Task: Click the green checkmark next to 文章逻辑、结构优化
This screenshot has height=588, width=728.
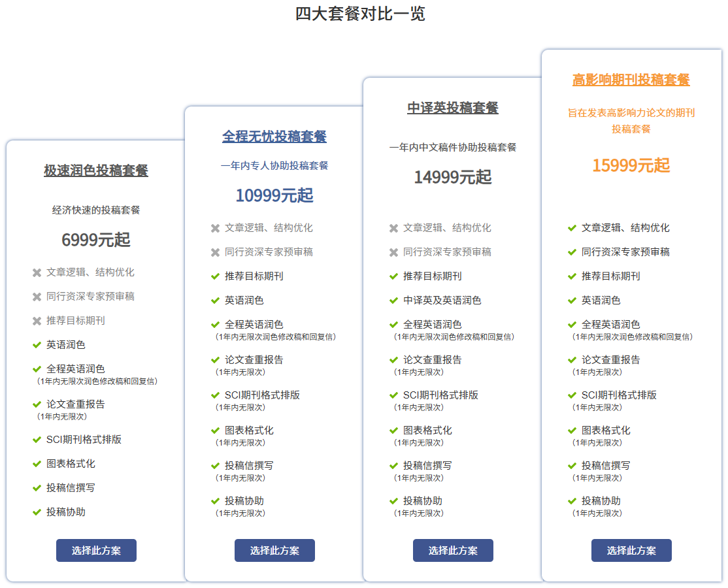Action: (x=572, y=228)
